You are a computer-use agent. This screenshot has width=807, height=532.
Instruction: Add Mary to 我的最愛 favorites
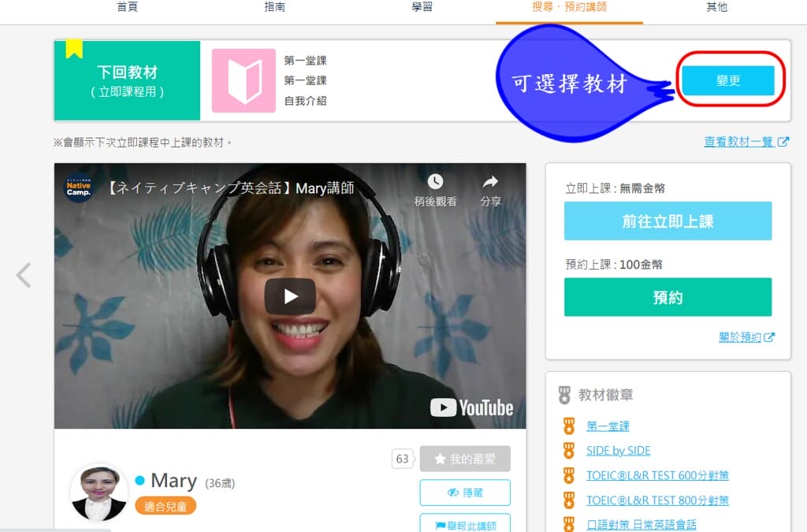click(465, 459)
